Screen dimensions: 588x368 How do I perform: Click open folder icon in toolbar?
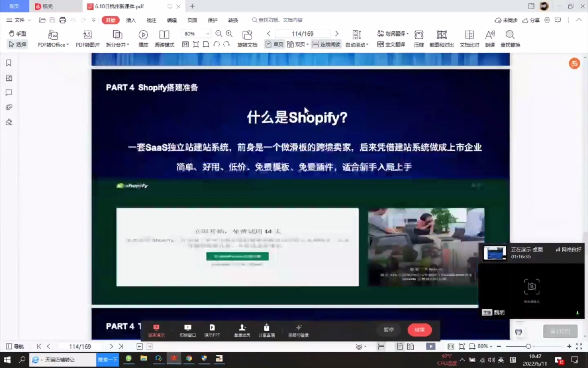(x=42, y=20)
